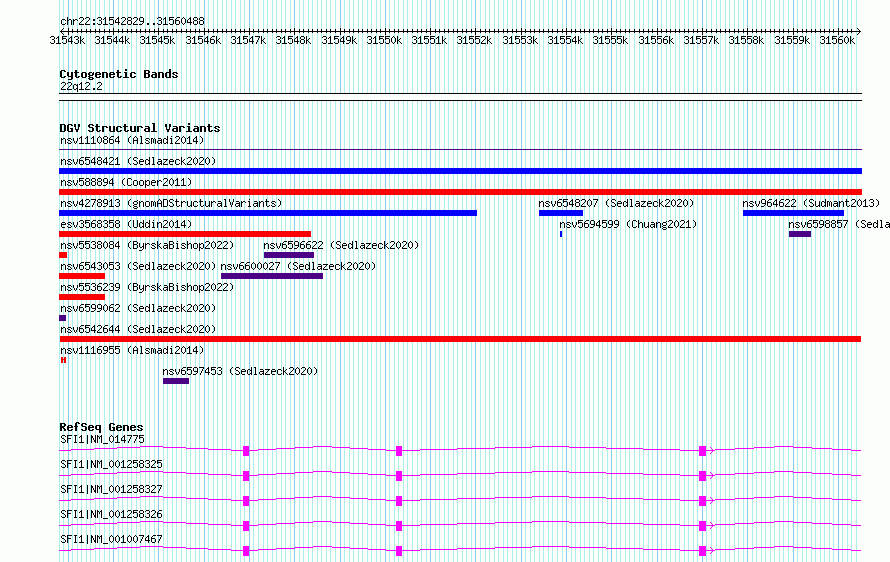The image size is (890, 562).
Task: Open the nsv6548421 (Sedlazeck2020) label
Action: [x=138, y=161]
